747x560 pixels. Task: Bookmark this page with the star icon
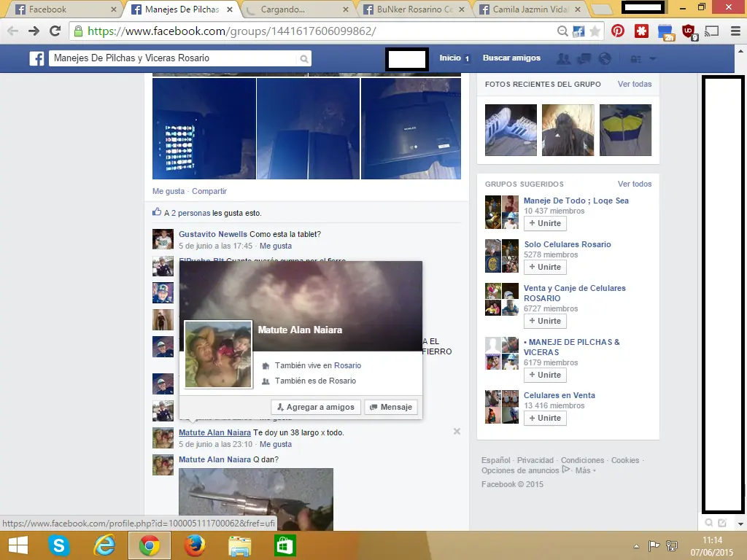595,31
